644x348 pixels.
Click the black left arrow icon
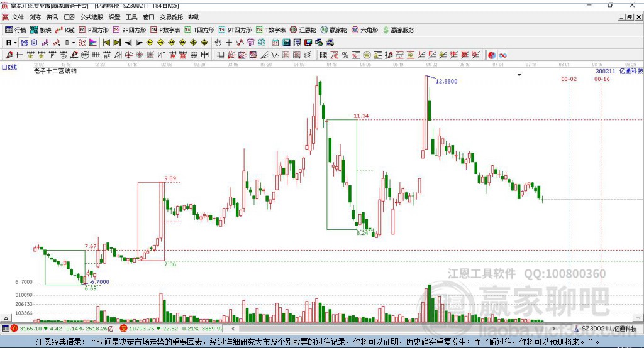pyautogui.click(x=128, y=43)
